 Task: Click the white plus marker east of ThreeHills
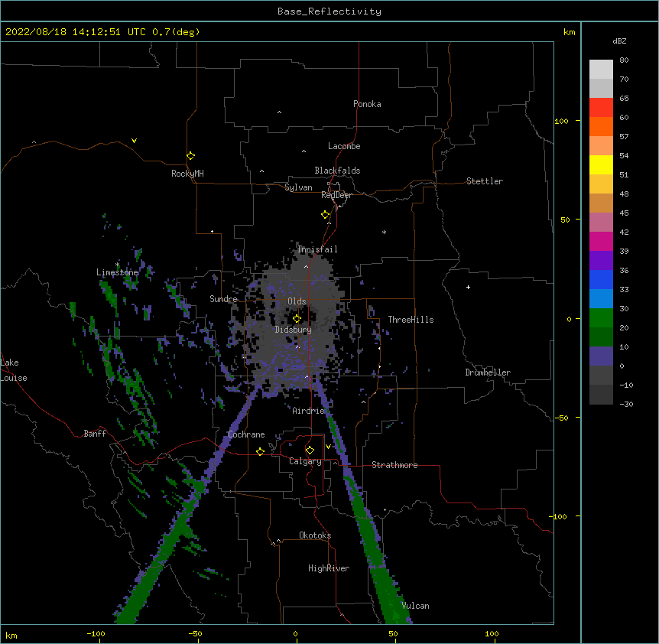[468, 287]
